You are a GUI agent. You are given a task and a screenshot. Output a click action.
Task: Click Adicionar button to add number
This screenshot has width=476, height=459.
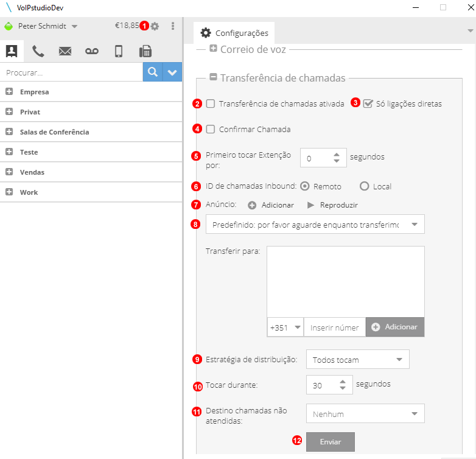coord(395,327)
